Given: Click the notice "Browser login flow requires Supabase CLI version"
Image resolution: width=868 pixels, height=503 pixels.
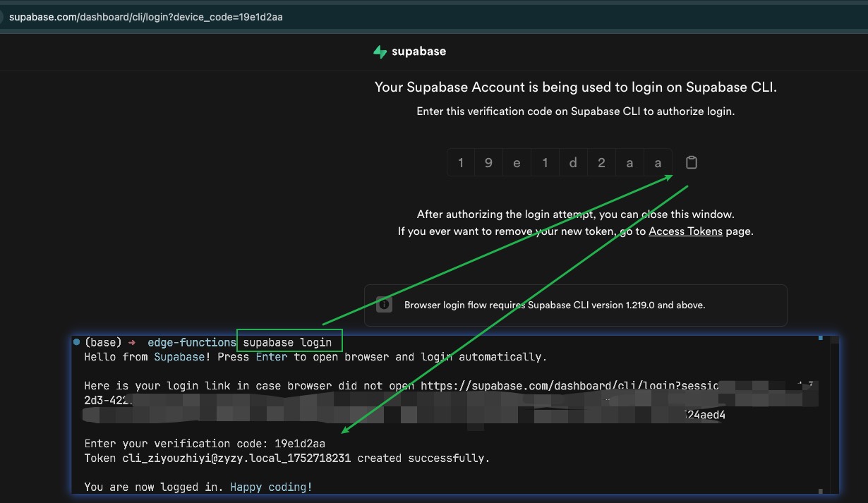Looking at the screenshot, I should pyautogui.click(x=555, y=305).
